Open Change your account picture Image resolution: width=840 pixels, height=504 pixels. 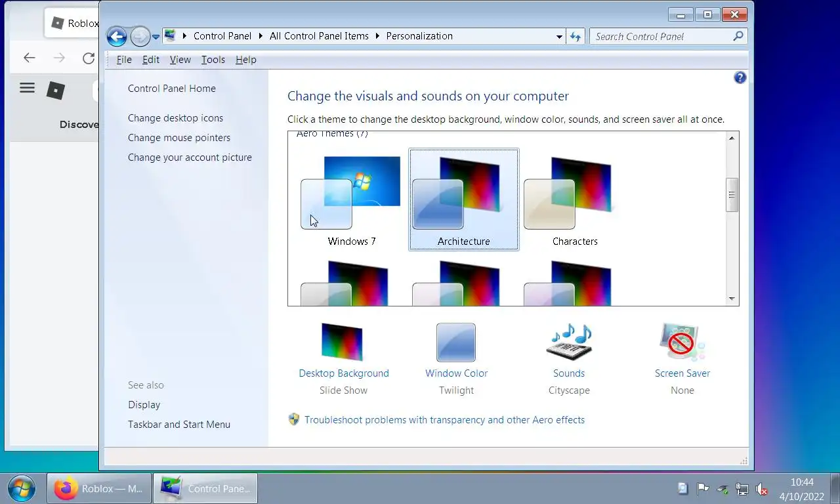(x=190, y=157)
